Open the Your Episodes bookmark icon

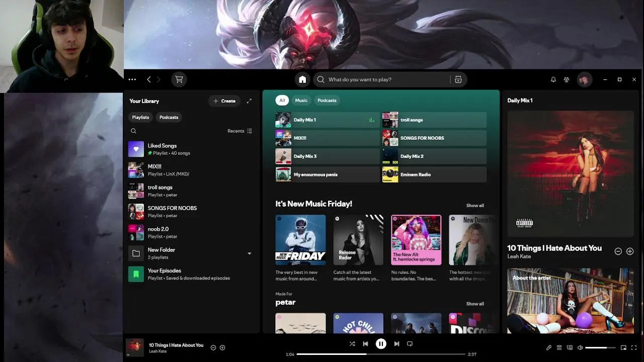click(x=136, y=274)
